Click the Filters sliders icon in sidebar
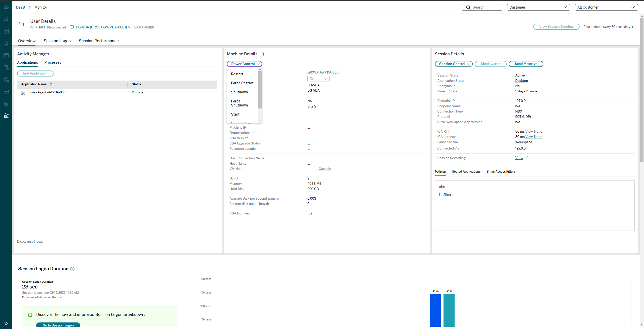Viewport: 644px width, 329px height. (x=6, y=31)
